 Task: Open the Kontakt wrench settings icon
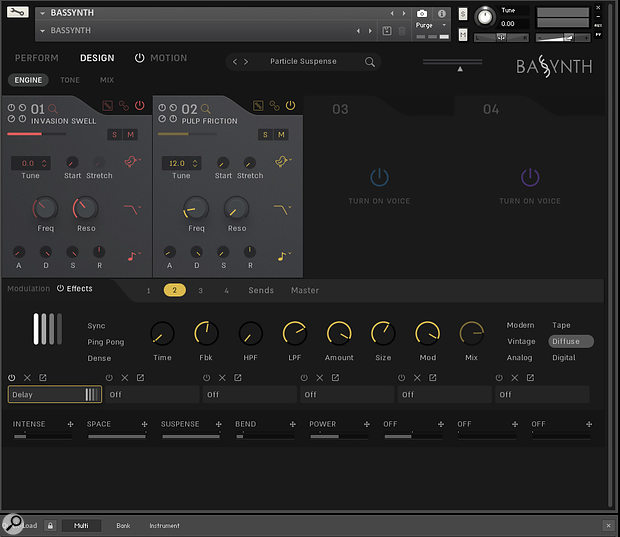[x=17, y=12]
